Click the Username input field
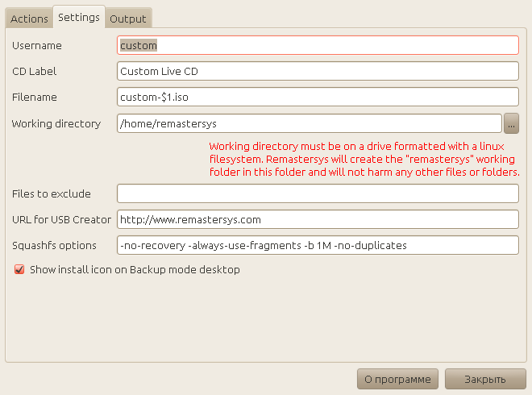The image size is (532, 395). pos(318,46)
